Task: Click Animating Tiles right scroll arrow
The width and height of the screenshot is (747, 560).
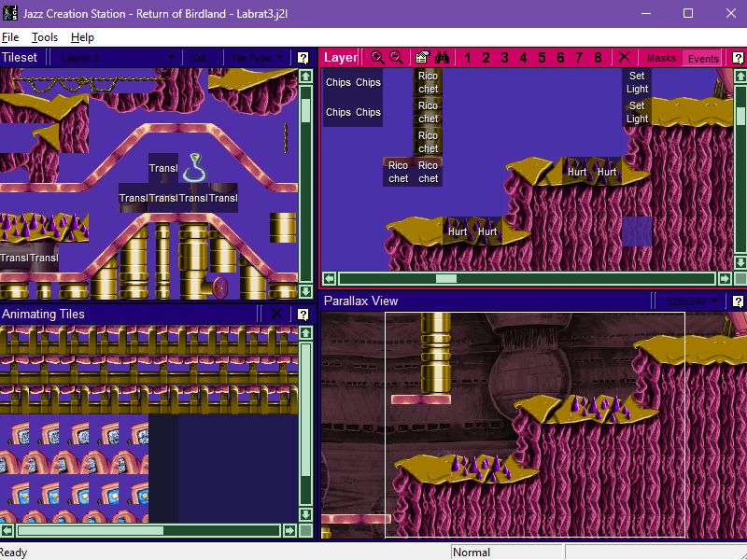Action: pos(289,530)
